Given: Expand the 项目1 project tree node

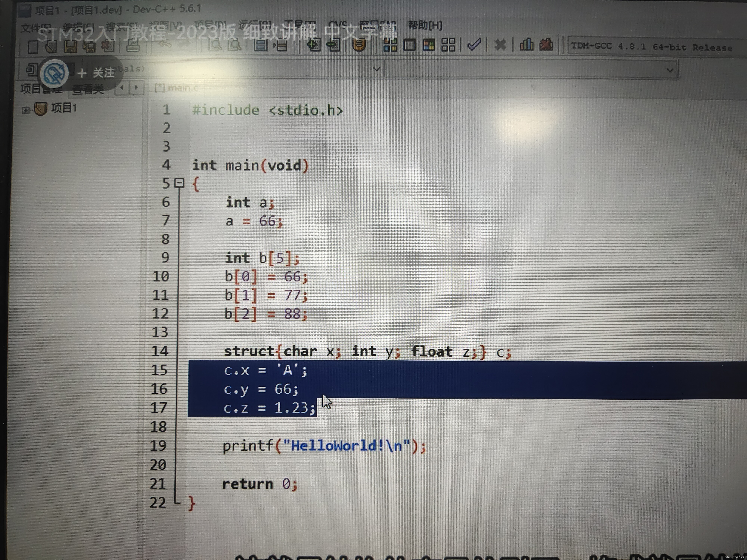Looking at the screenshot, I should [25, 110].
